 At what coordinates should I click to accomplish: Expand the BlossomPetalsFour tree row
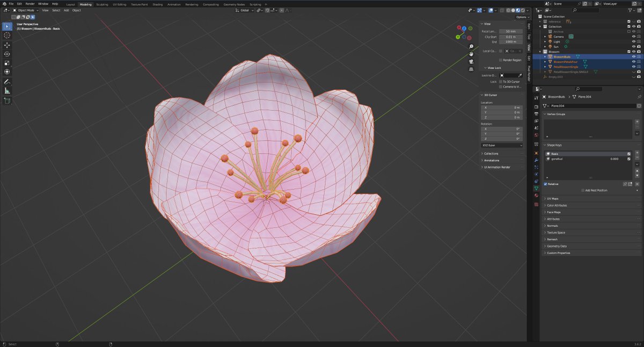pyautogui.click(x=545, y=62)
